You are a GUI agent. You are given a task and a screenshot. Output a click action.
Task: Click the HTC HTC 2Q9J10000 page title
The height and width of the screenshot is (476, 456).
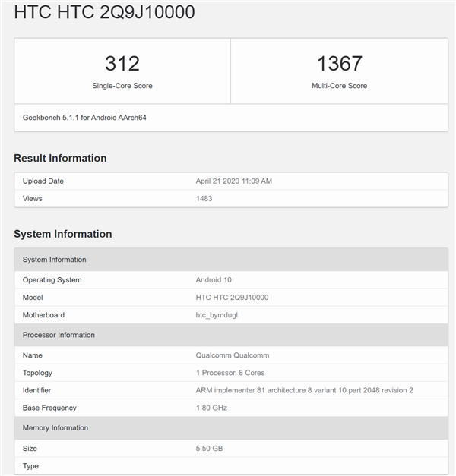pyautogui.click(x=104, y=12)
